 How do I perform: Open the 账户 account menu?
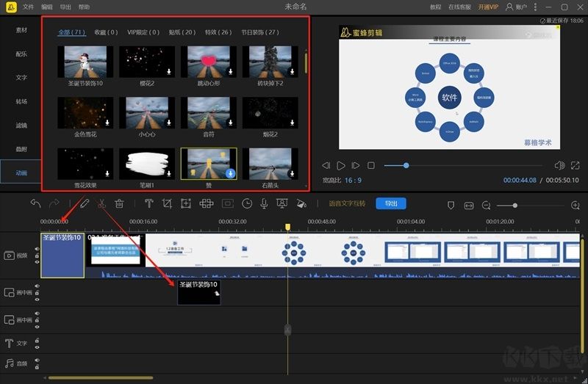click(x=516, y=7)
